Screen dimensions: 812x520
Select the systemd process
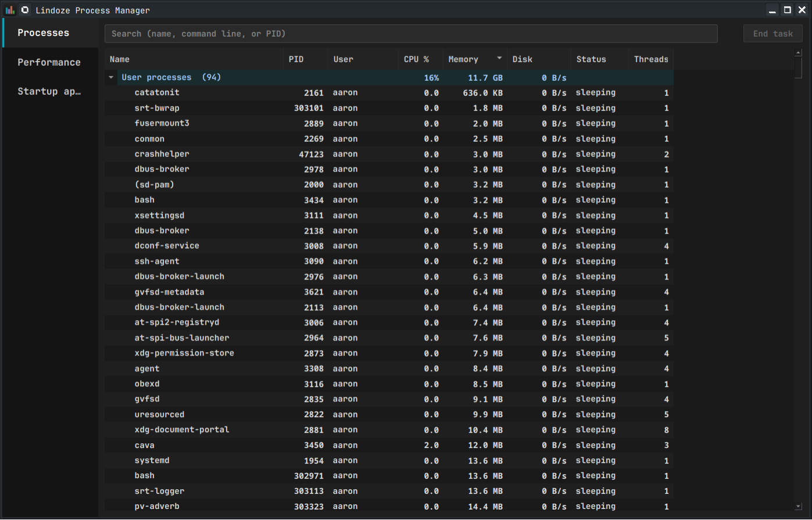(x=389, y=461)
